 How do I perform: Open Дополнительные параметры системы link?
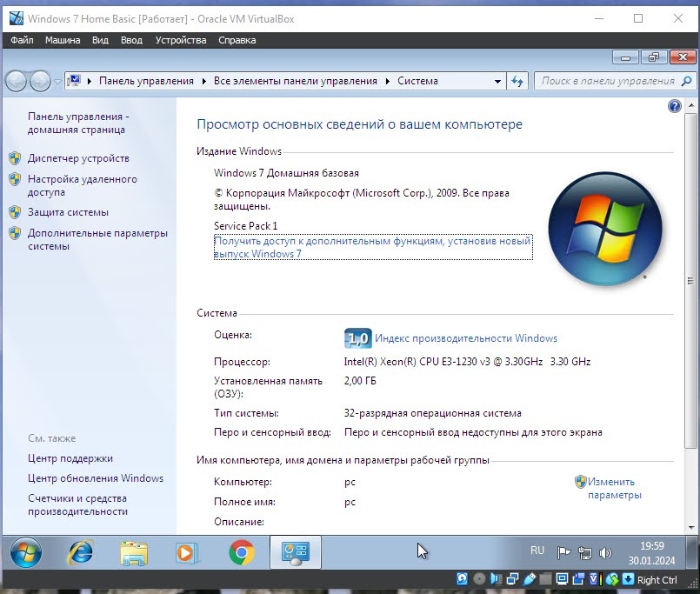click(97, 239)
